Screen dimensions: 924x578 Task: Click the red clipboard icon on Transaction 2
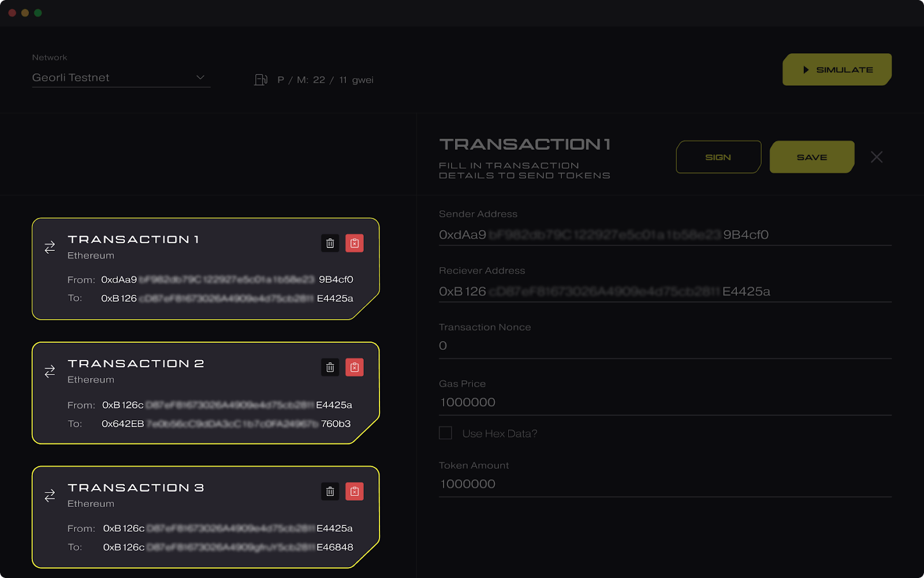click(355, 367)
